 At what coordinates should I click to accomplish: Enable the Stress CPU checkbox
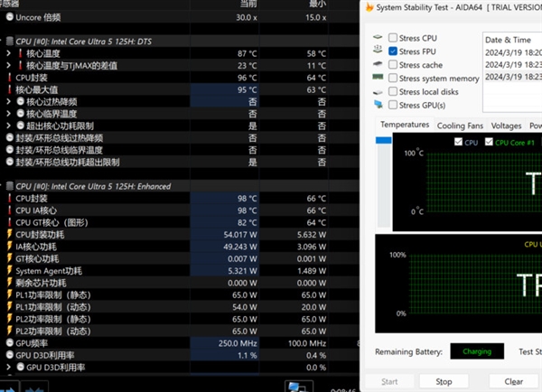click(393, 38)
